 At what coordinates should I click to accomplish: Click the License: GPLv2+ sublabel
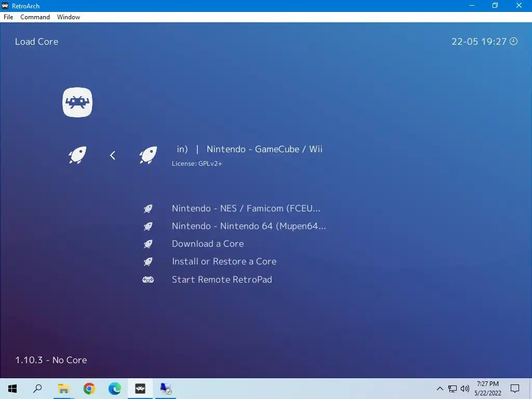tap(197, 164)
